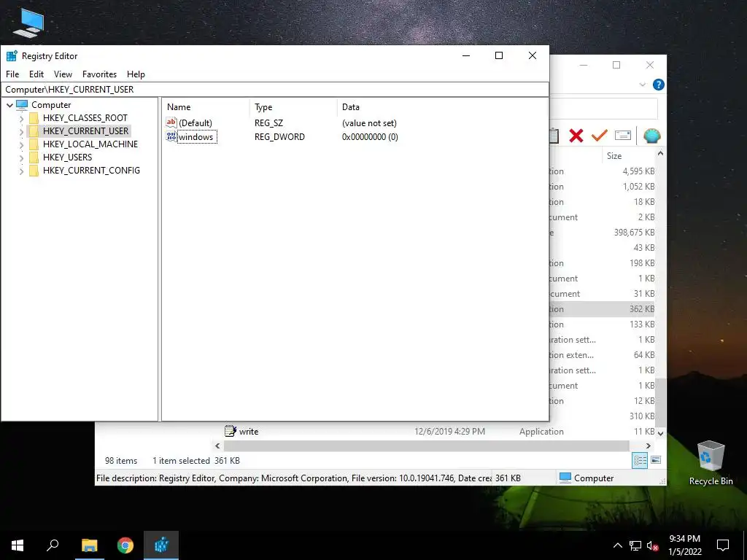
Task: Click Explorer vertical scrollbar down arrow
Action: 660,433
